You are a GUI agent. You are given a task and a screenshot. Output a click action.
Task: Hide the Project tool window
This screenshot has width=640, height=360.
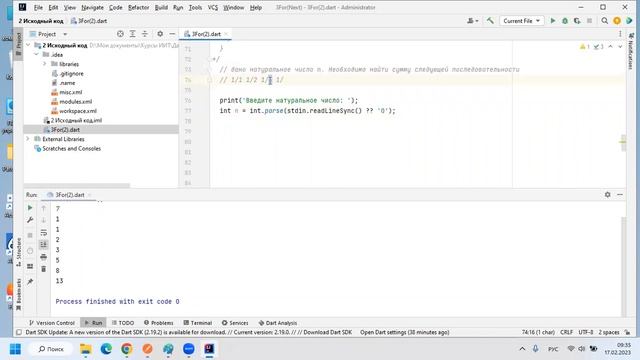tap(172, 34)
